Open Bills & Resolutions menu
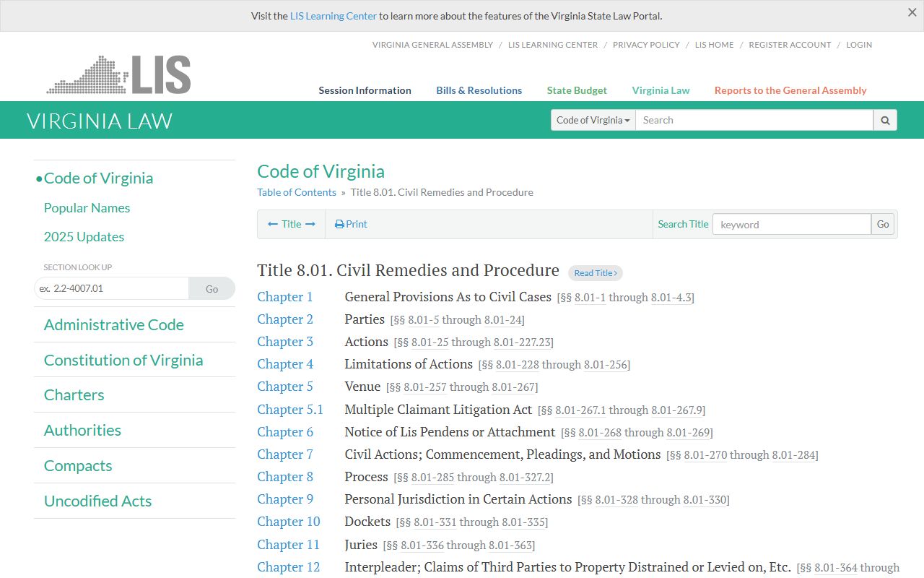The height and width of the screenshot is (578, 924). [479, 90]
